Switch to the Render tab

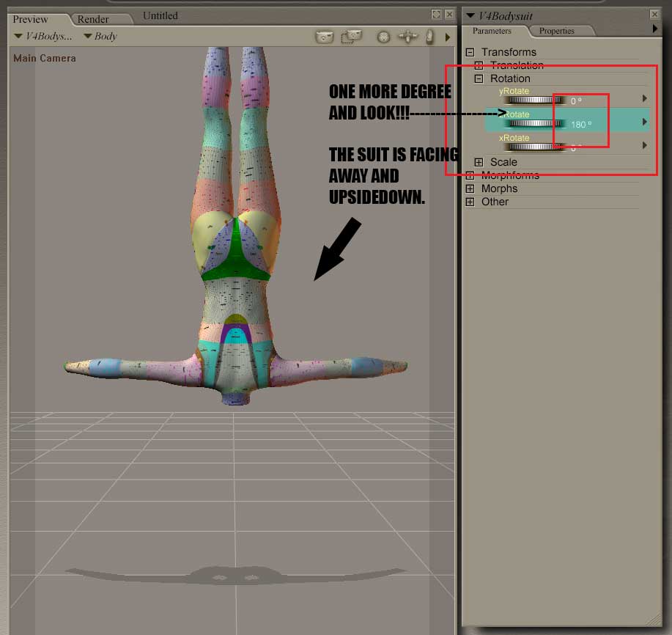pyautogui.click(x=93, y=19)
